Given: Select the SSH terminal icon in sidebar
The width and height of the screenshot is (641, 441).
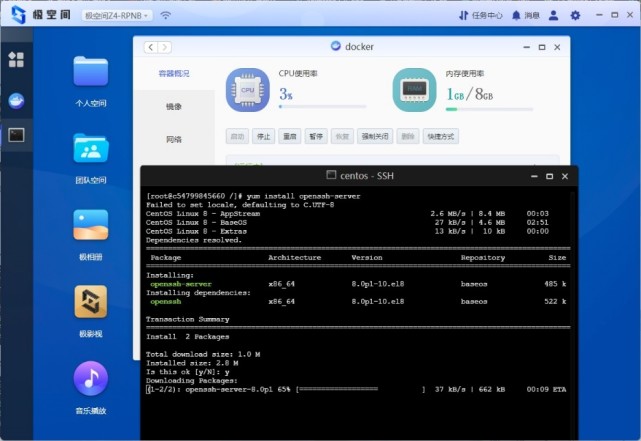Looking at the screenshot, I should pos(16,135).
